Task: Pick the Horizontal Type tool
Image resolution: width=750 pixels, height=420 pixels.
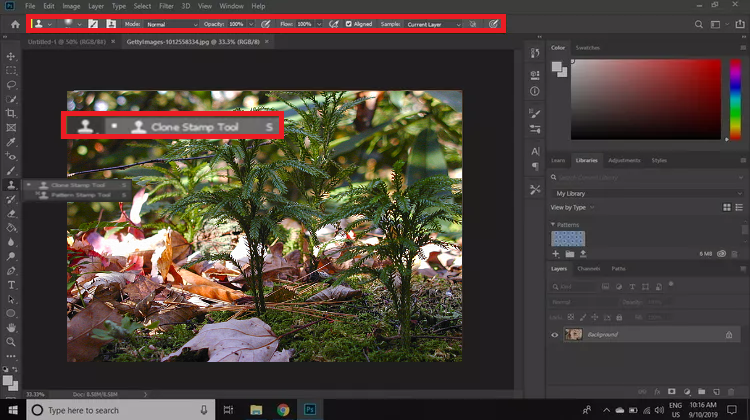Action: pyautogui.click(x=11, y=284)
